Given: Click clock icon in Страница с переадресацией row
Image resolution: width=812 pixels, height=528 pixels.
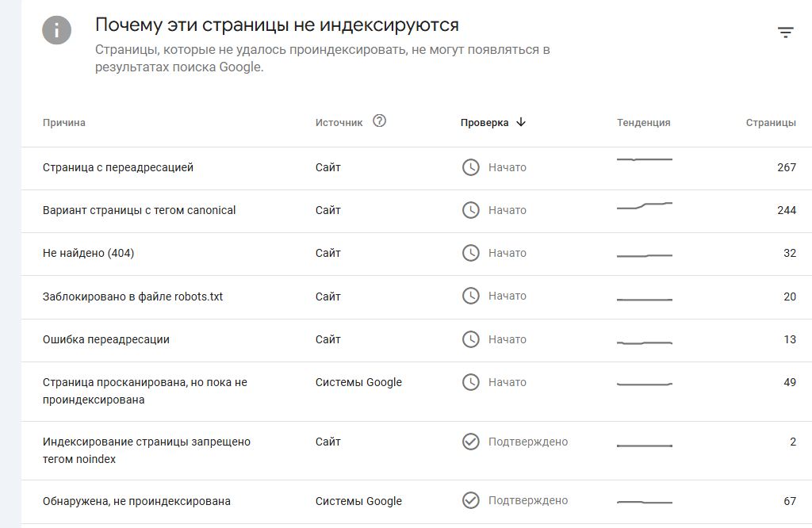Looking at the screenshot, I should 471,167.
